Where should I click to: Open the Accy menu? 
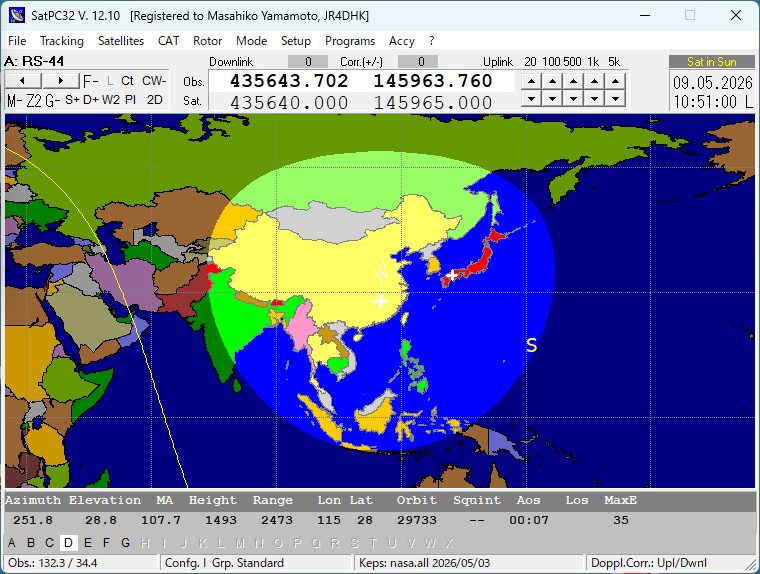click(402, 41)
